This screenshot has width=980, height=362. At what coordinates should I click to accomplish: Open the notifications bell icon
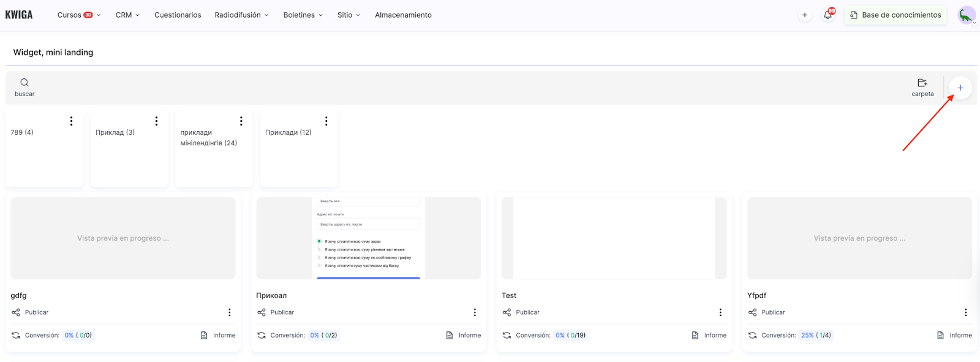[x=827, y=15]
